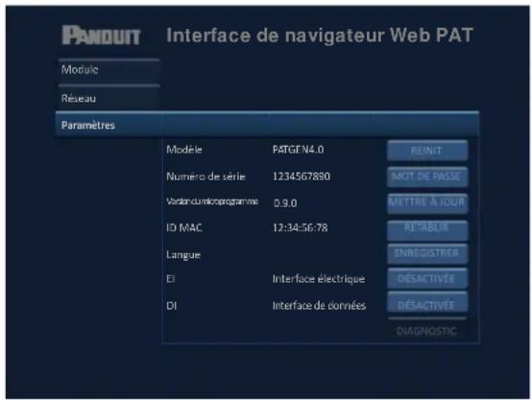Toggle the Interface de données DÉSACTIVÉE button
Screen dimensions: 532x400
(427, 303)
